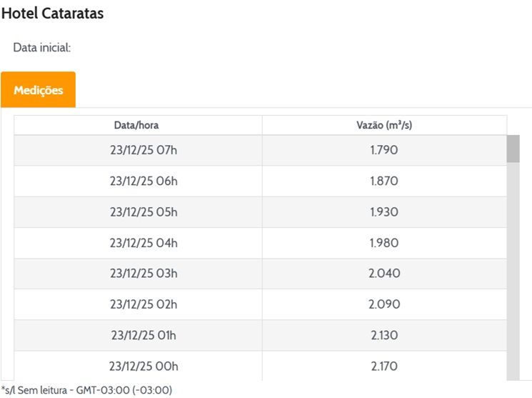
Task: Select the 23/12/25 04h date cell
Action: click(144, 243)
